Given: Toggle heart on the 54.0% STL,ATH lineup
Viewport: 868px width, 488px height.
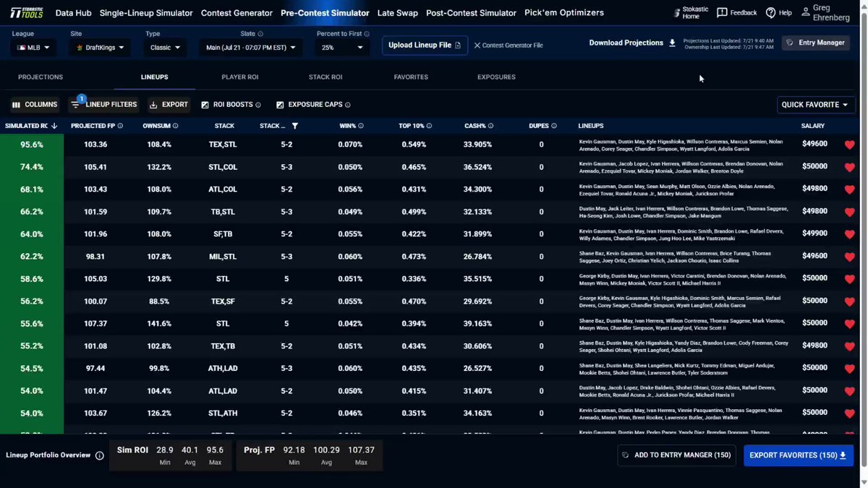Looking at the screenshot, I should coord(850,413).
